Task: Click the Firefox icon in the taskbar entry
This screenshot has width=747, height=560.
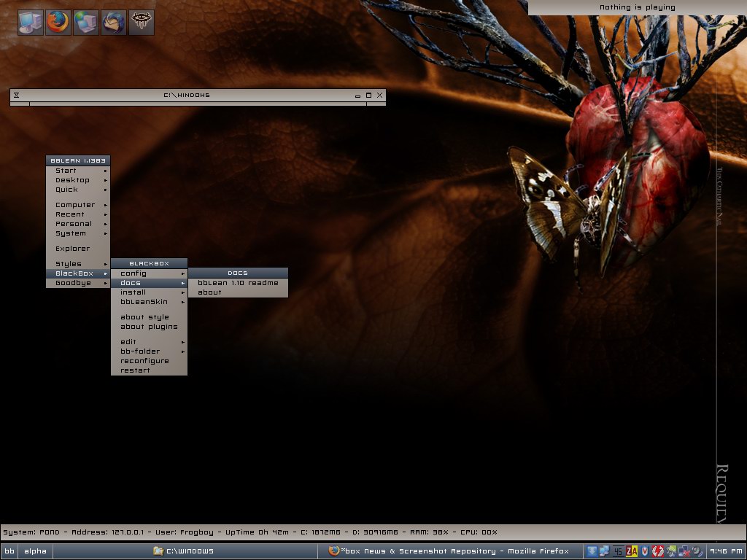Action: tap(334, 551)
